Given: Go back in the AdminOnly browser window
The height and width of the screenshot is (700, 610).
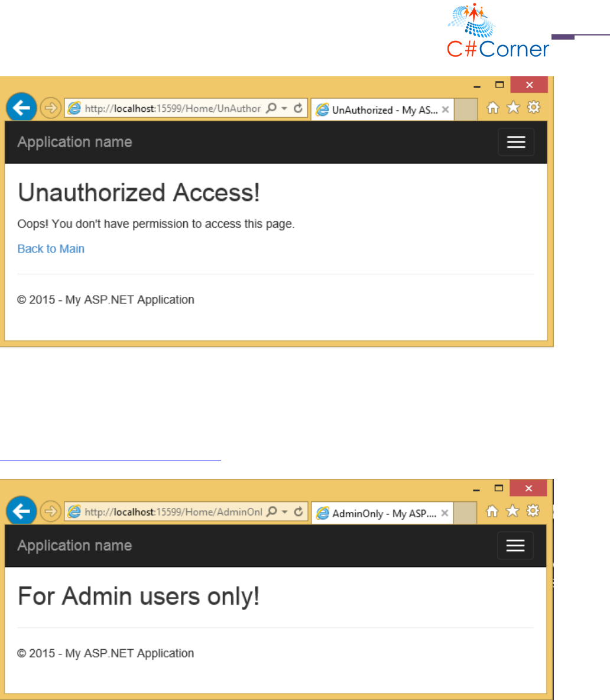Looking at the screenshot, I should 21,511.
